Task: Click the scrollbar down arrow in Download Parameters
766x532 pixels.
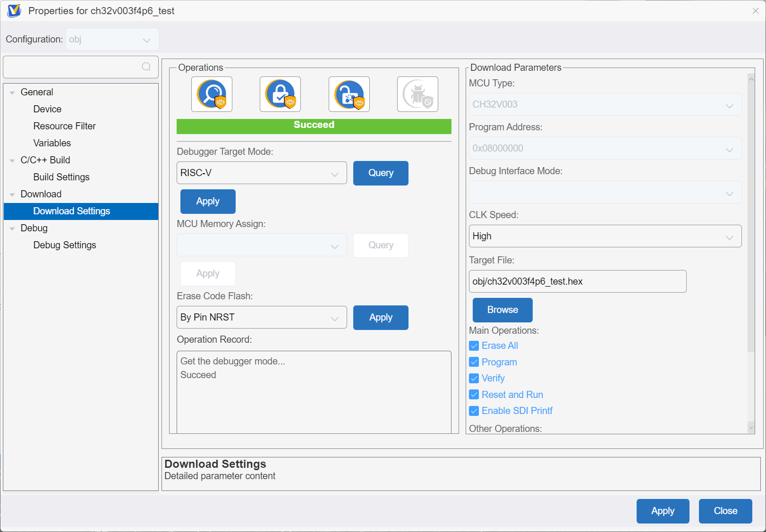Action: point(751,427)
